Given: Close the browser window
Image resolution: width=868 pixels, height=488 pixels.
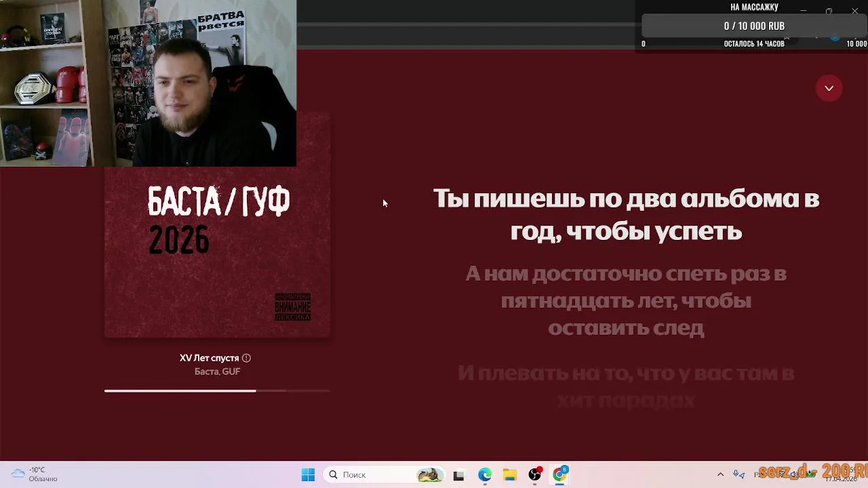Looking at the screenshot, I should (x=854, y=11).
